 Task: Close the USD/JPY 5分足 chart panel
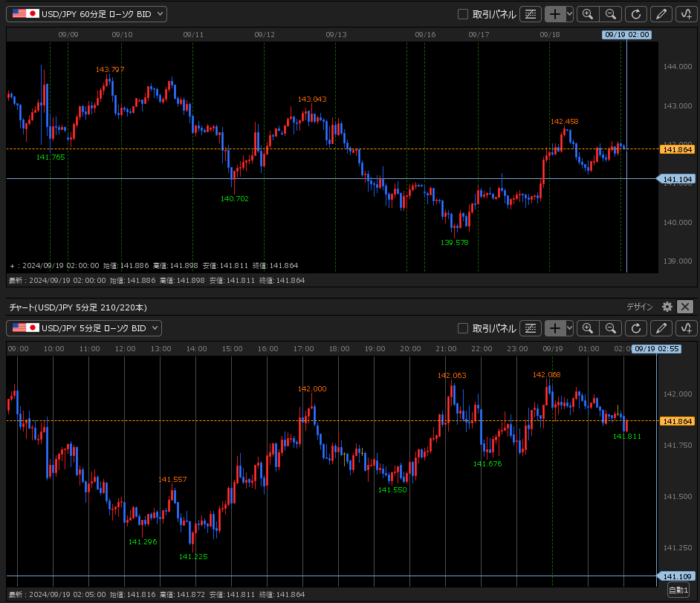[x=685, y=307]
